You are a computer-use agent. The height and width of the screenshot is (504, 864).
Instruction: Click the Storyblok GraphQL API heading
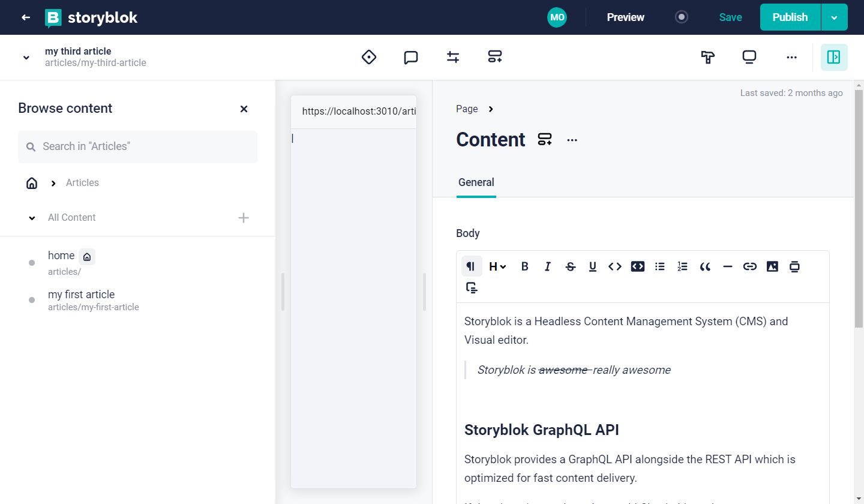coord(542,430)
